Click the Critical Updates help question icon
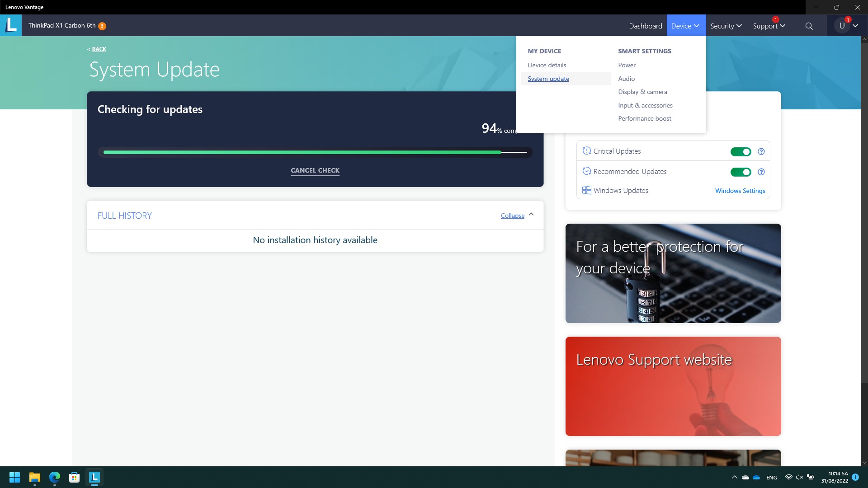The height and width of the screenshot is (488, 868). pyautogui.click(x=761, y=152)
